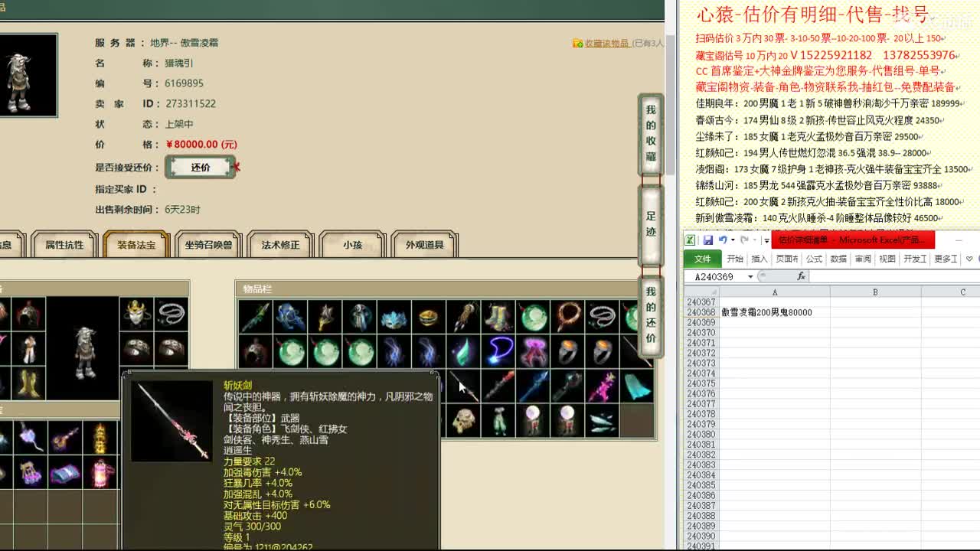Select the purple glowing necklace inventory item
Image resolution: width=980 pixels, height=551 pixels.
[499, 352]
